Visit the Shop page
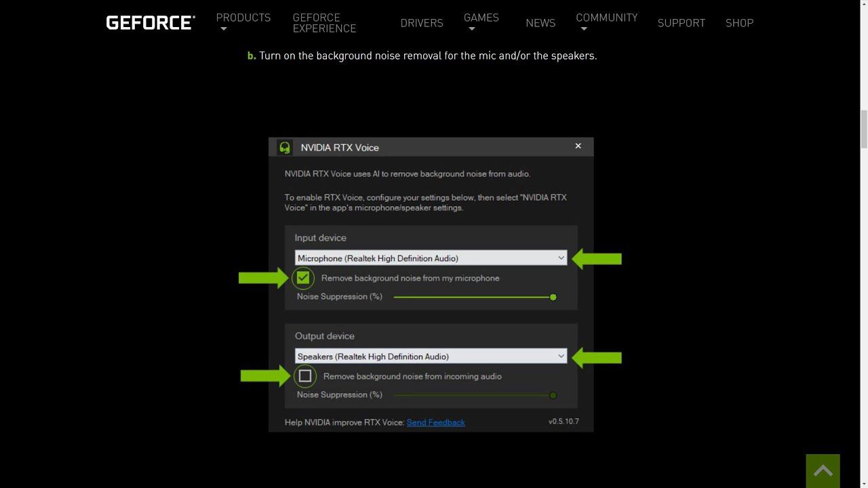The height and width of the screenshot is (488, 868). 739,23
